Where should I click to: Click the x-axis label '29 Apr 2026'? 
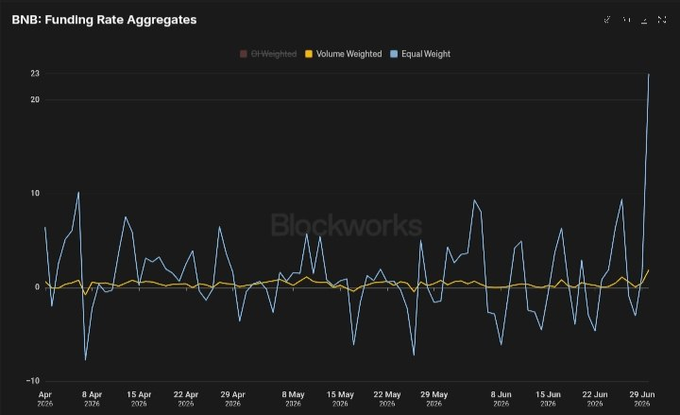point(232,399)
